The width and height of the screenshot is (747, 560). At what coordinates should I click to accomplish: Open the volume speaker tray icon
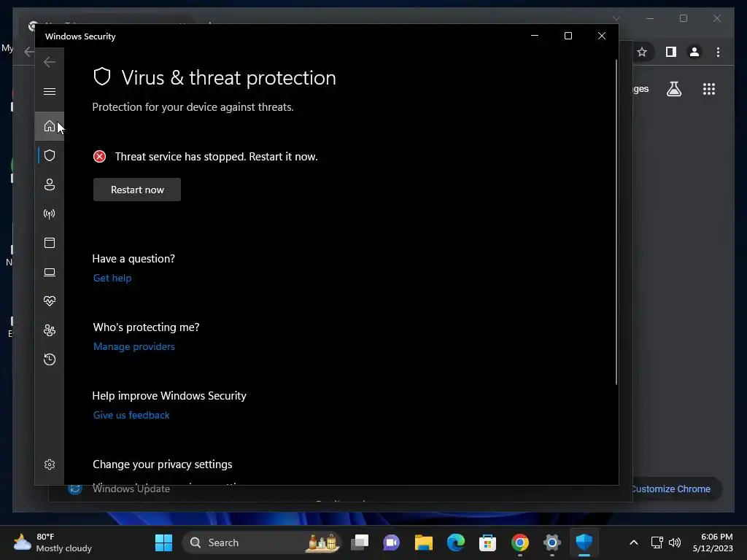[675, 542]
